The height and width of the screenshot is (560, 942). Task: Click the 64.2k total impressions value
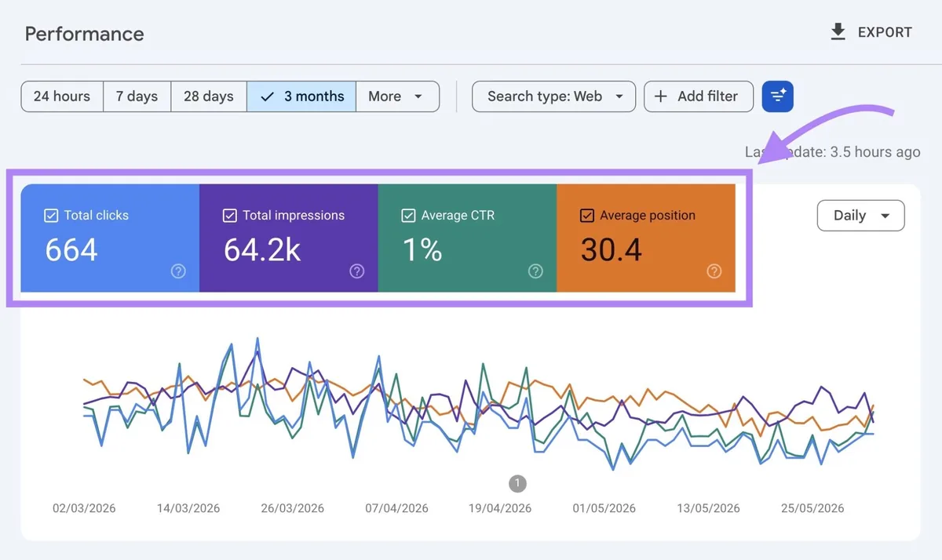(262, 250)
